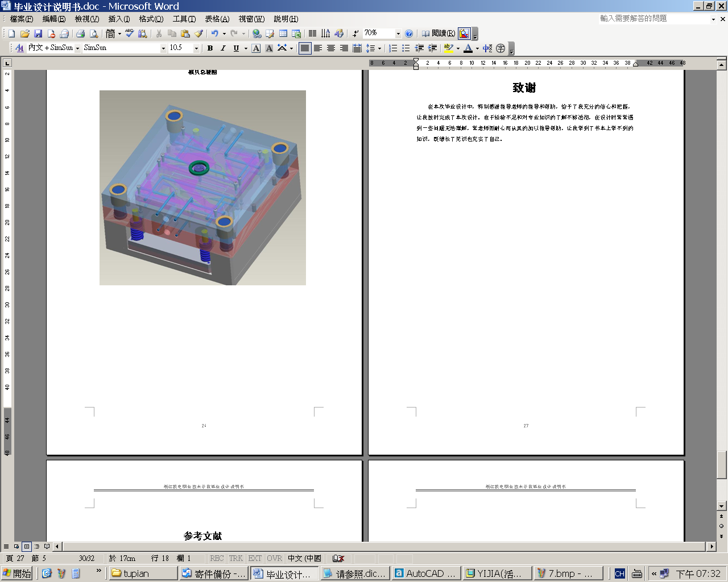Insert a table icon
The height and width of the screenshot is (582, 728).
click(x=283, y=34)
